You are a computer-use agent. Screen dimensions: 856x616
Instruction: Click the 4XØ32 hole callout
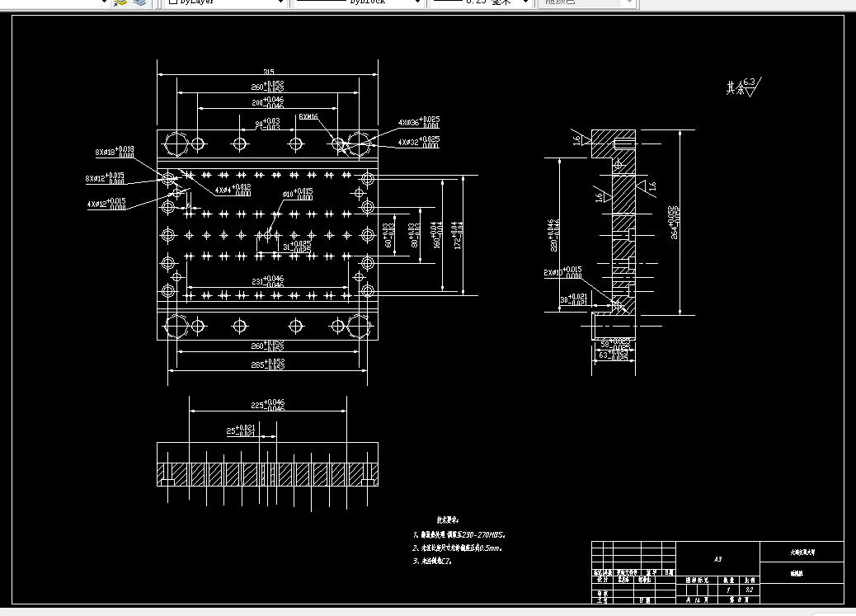[x=419, y=142]
